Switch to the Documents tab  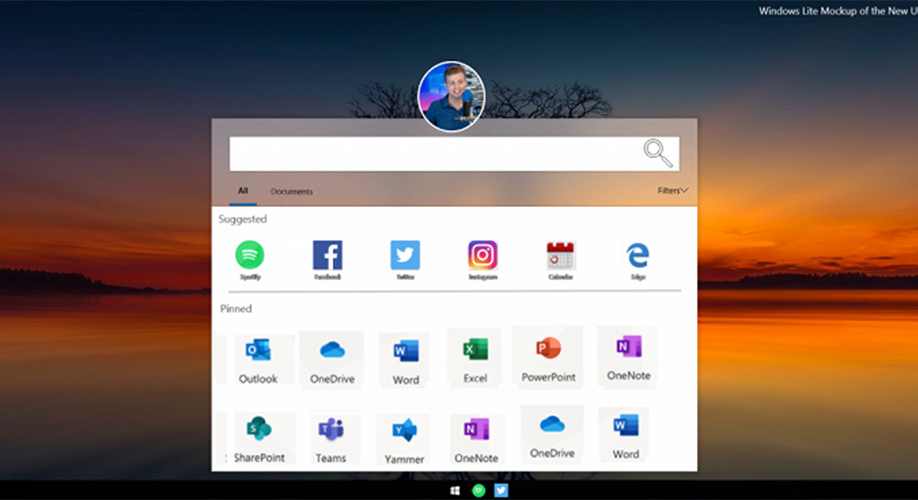pos(291,191)
